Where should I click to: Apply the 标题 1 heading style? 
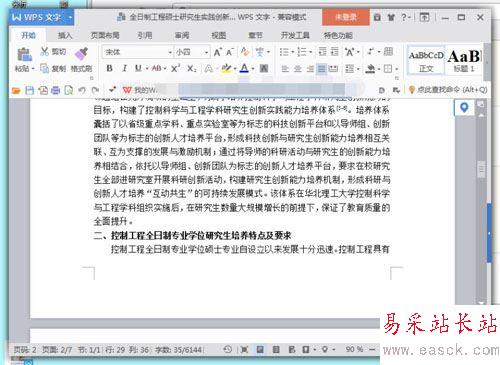(x=464, y=60)
